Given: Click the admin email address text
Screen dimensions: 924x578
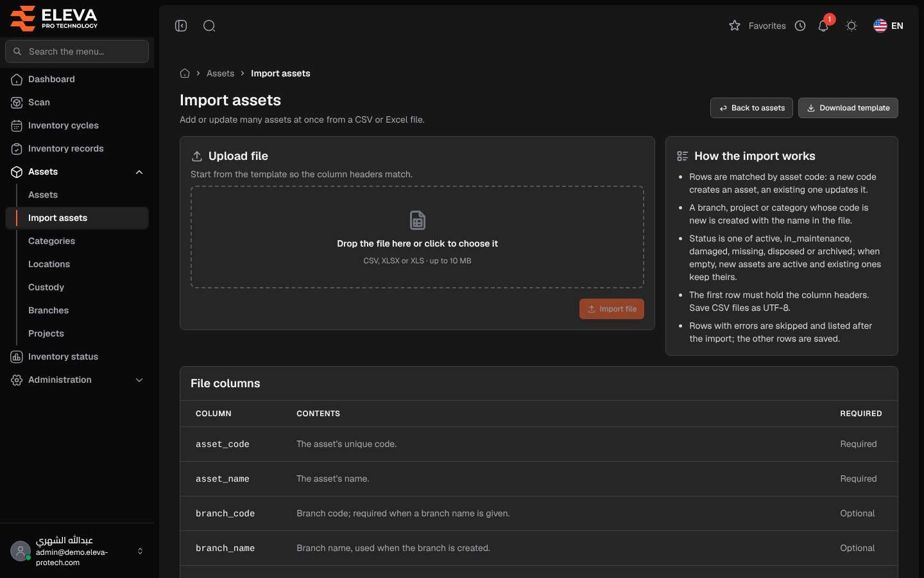Looking at the screenshot, I should (x=72, y=557).
